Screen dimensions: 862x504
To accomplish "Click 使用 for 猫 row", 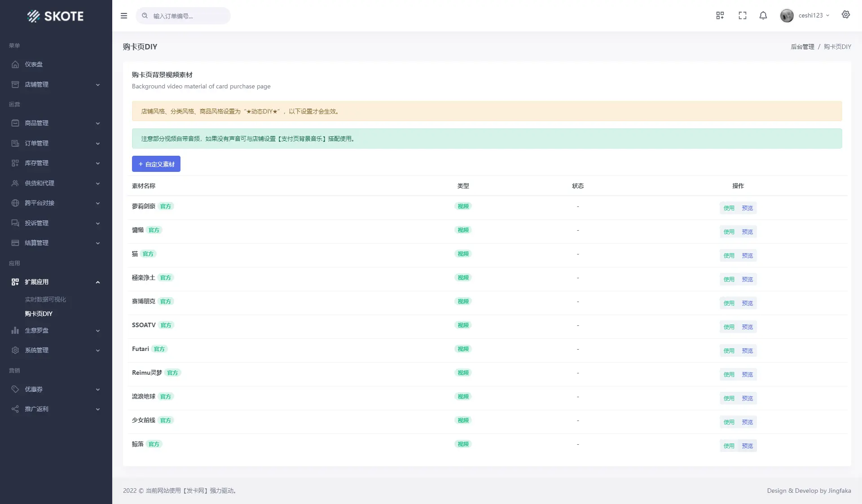I will (729, 255).
